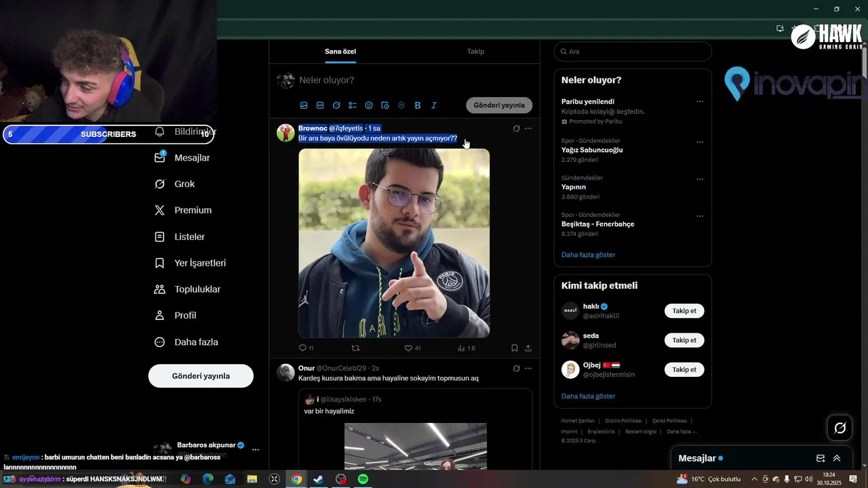Add a poll to the post
The height and width of the screenshot is (488, 868).
point(353,105)
